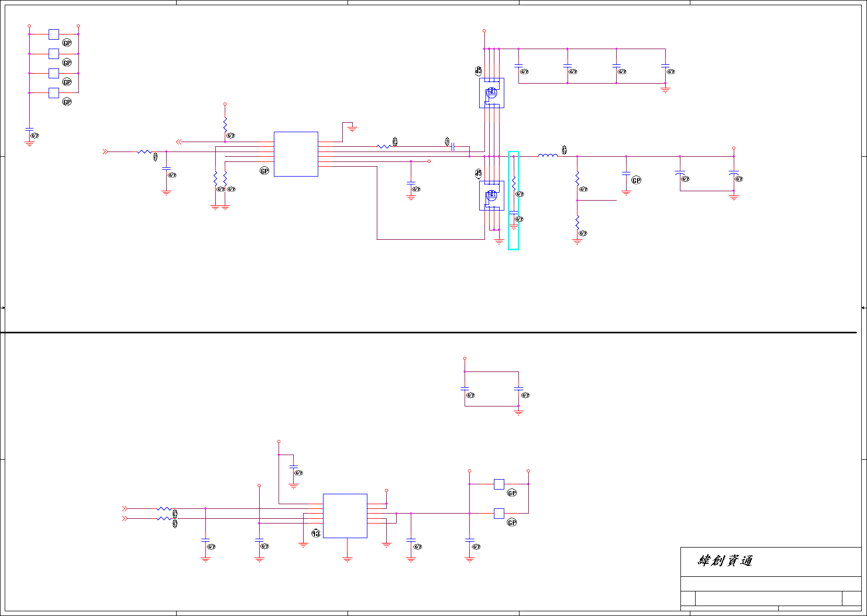Click the resistor inside the cyan-highlighted snubber
Viewport: 867px width, 616px height.
(x=514, y=183)
